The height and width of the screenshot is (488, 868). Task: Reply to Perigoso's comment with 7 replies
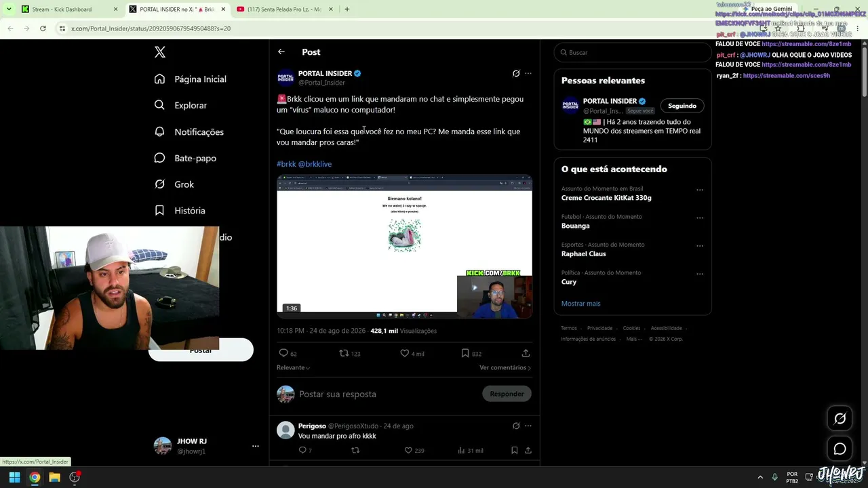coord(302,450)
